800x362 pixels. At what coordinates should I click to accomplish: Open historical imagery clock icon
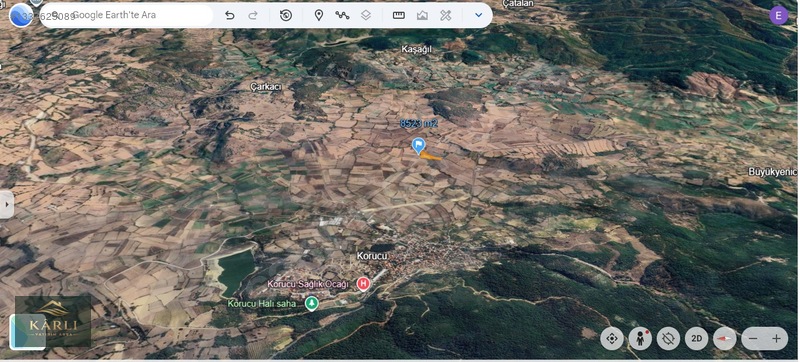point(286,15)
